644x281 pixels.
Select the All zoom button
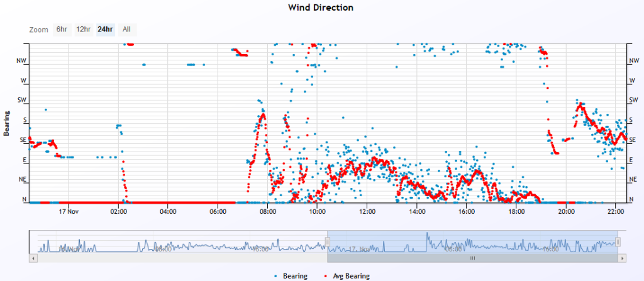[x=127, y=30]
